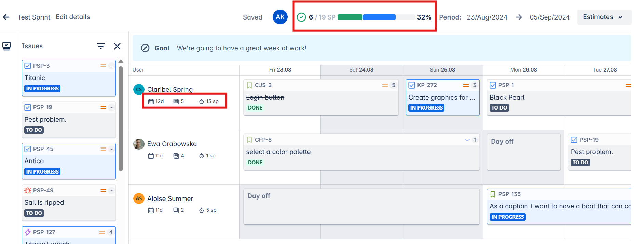Image resolution: width=644 pixels, height=244 pixels.
Task: Click the Test Sprint title
Action: (34, 17)
